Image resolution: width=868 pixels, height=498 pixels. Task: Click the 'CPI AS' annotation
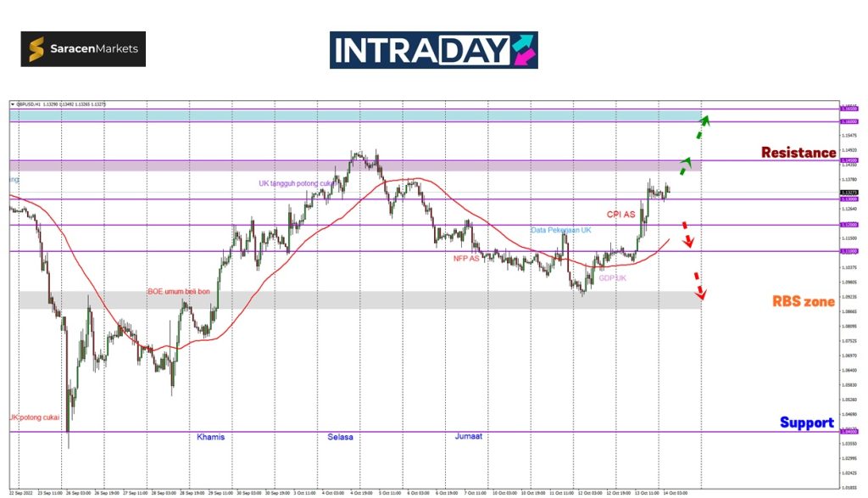point(620,215)
